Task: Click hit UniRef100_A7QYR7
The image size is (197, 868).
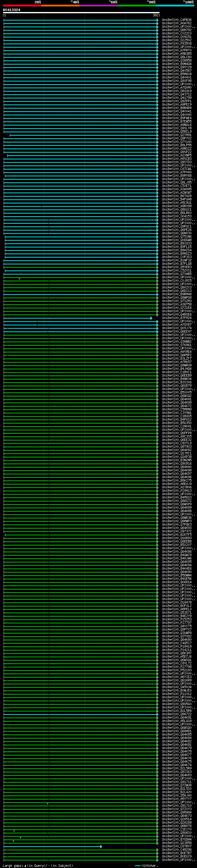Action: pyautogui.click(x=176, y=325)
